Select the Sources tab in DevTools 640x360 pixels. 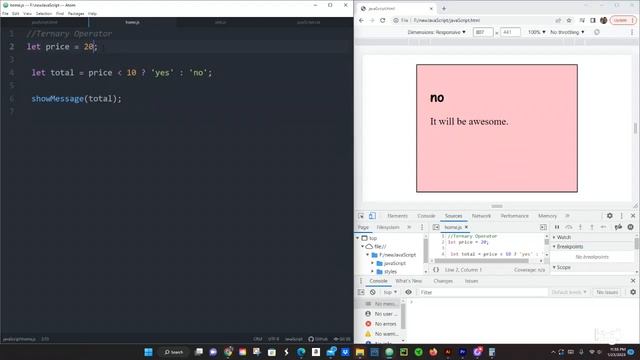coord(453,216)
